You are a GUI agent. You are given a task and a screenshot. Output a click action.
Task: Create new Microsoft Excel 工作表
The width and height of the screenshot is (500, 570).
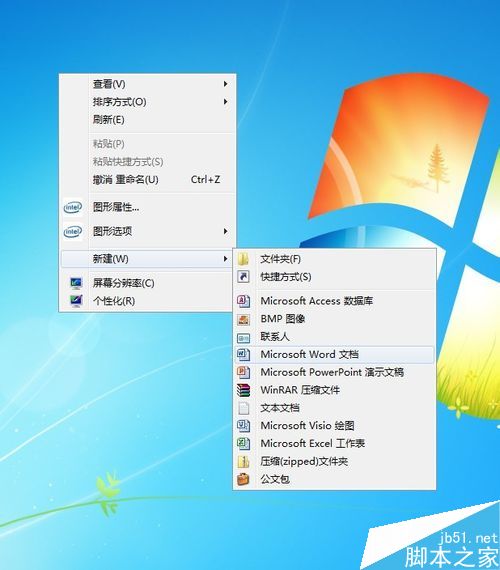click(x=334, y=443)
